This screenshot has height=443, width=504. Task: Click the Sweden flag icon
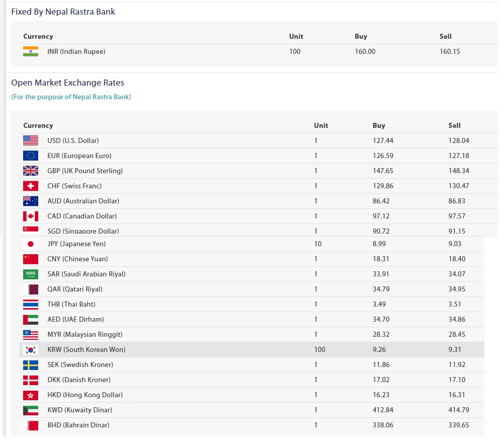point(31,365)
